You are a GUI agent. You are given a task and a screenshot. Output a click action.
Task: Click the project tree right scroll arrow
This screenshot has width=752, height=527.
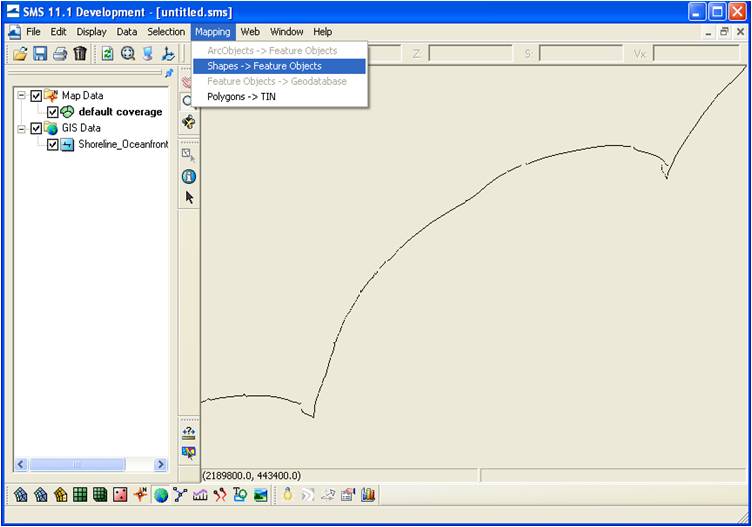pos(160,464)
